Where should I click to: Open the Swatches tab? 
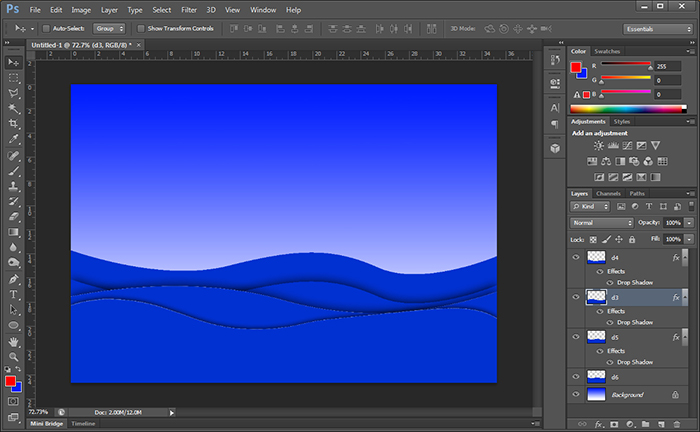(x=607, y=51)
